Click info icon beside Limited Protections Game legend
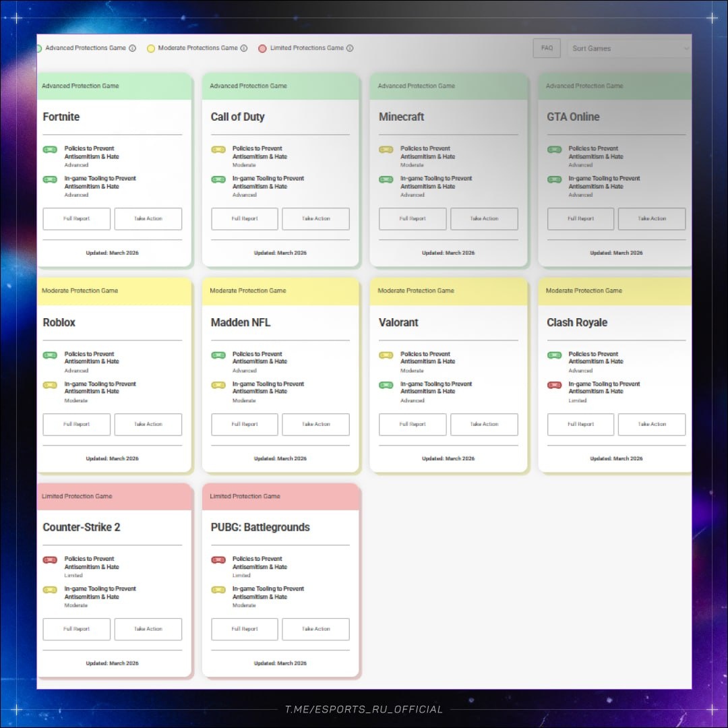The image size is (728, 728). [350, 49]
